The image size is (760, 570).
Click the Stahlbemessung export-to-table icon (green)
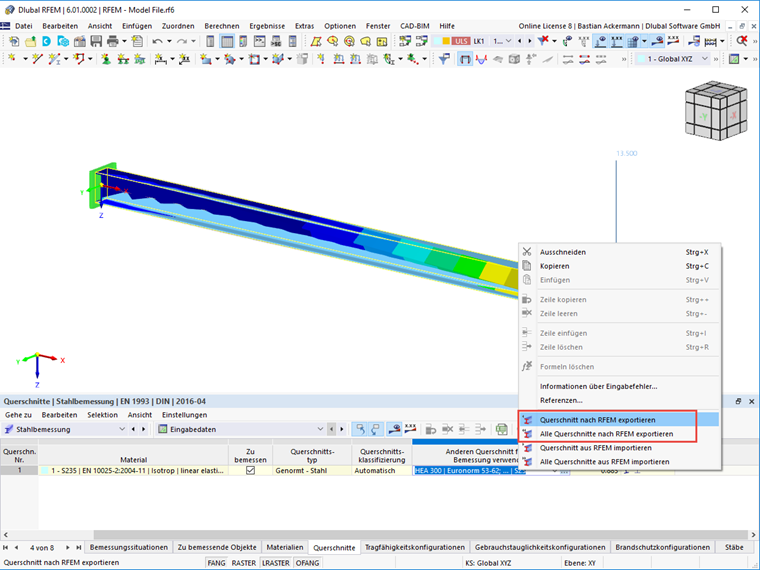[502, 429]
